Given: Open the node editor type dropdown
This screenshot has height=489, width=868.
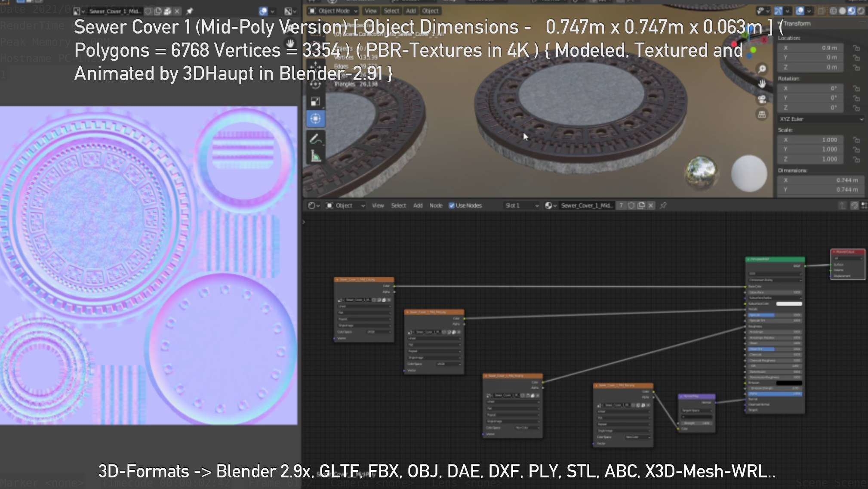Looking at the screenshot, I should coord(314,206).
